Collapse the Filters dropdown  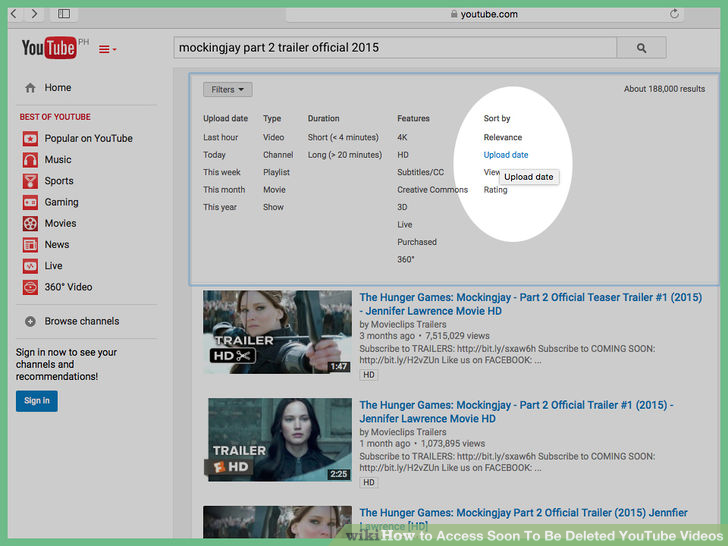coord(228,90)
